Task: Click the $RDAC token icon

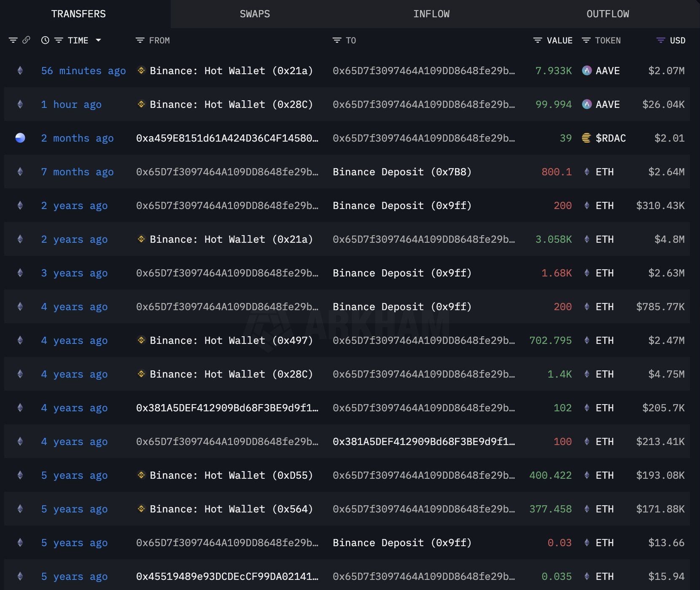Action: click(x=587, y=138)
